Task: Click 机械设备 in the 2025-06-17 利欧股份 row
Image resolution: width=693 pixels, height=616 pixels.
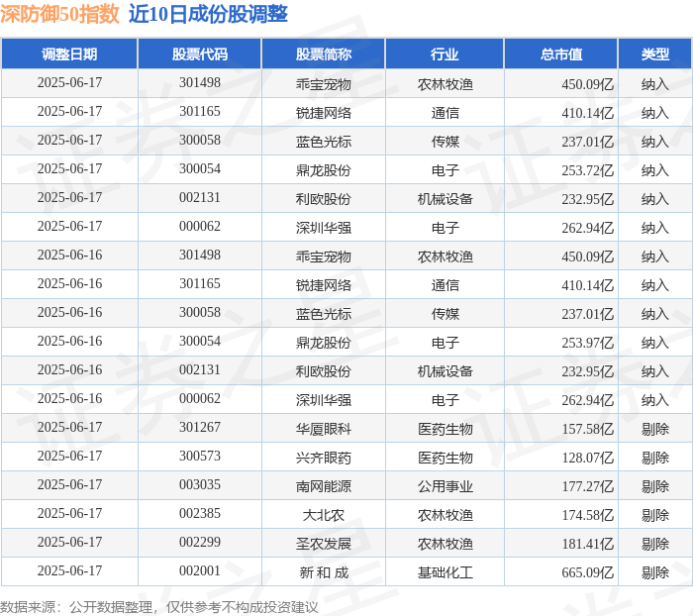Action: pyautogui.click(x=445, y=198)
